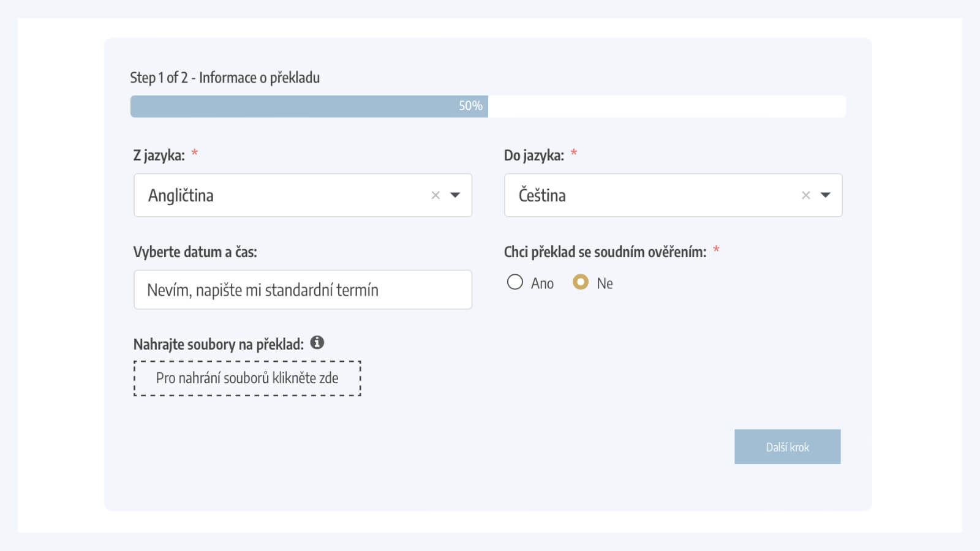The width and height of the screenshot is (980, 551).
Task: Click the info icon beside Nahrajte soubory
Action: coord(317,342)
